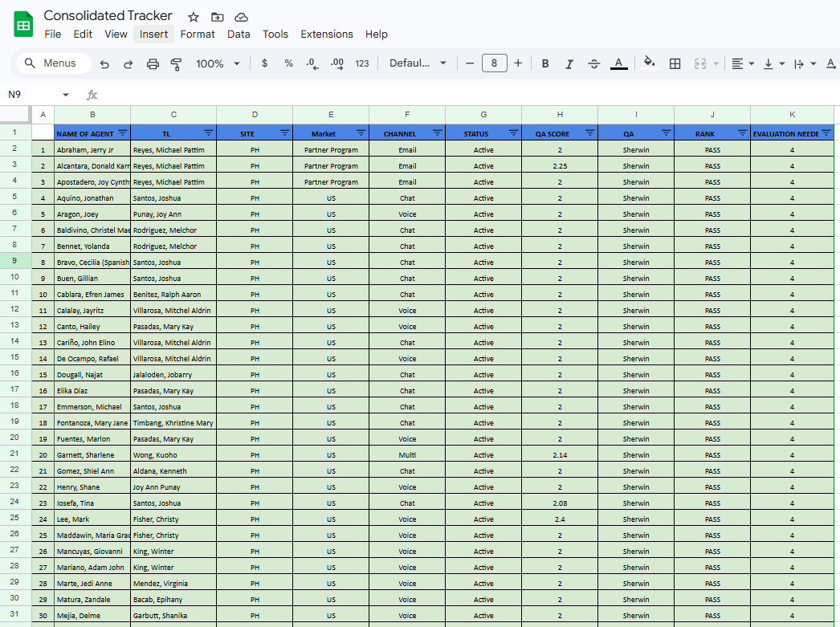
Task: Star the Consolidated Tracker document
Action: [194, 17]
